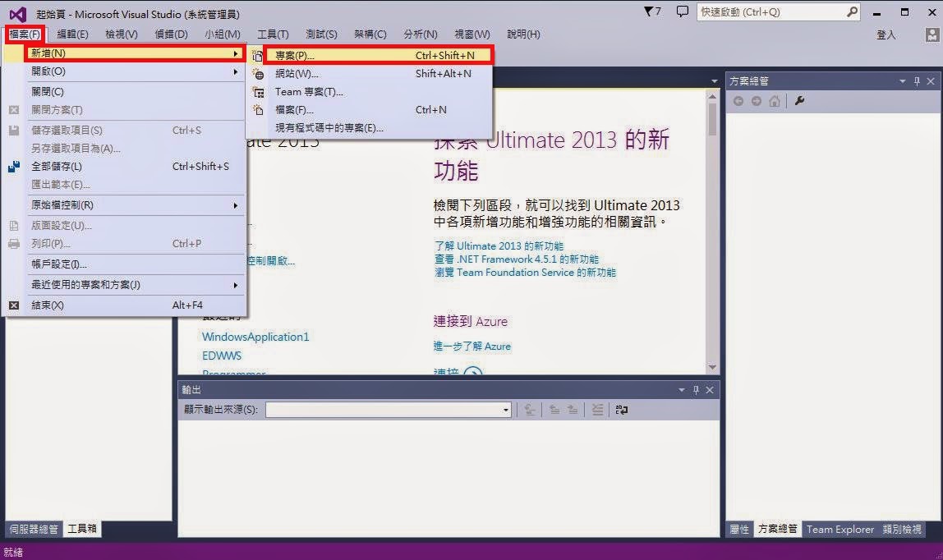Viewport: 943px width, 560px height.
Task: Click the 結束 exit X icon
Action: (14, 305)
